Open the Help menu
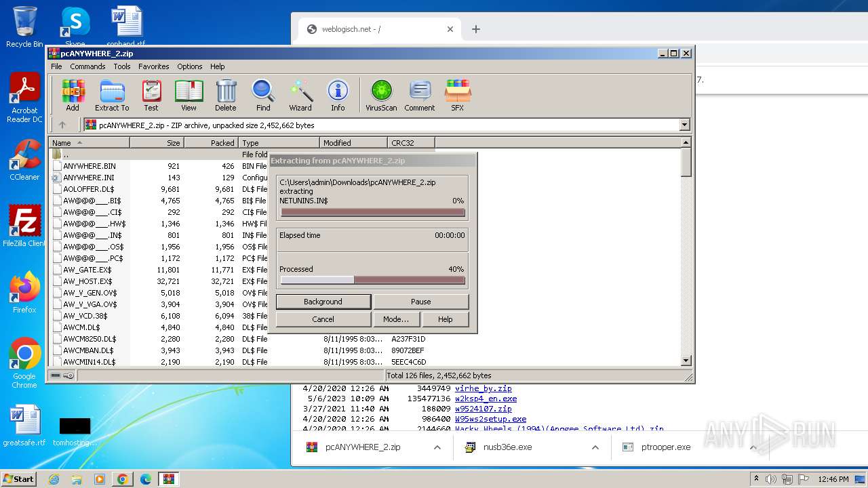868x488 pixels. (217, 66)
